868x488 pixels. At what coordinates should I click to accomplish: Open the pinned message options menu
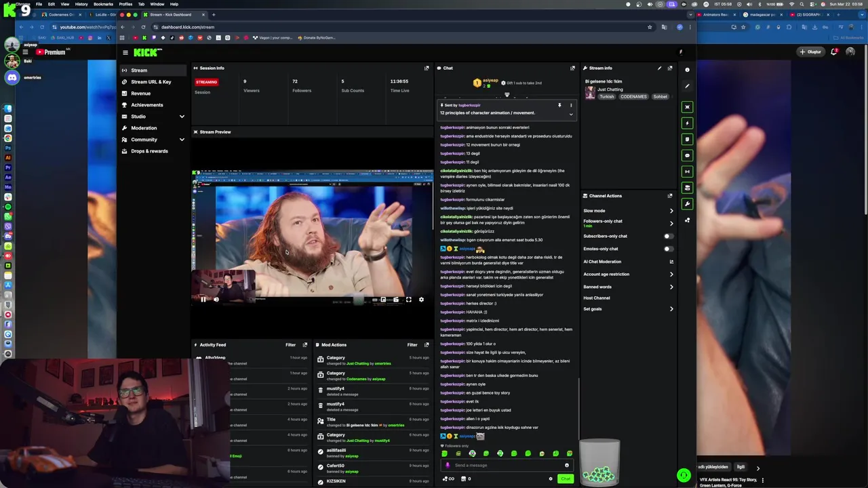[571, 105]
